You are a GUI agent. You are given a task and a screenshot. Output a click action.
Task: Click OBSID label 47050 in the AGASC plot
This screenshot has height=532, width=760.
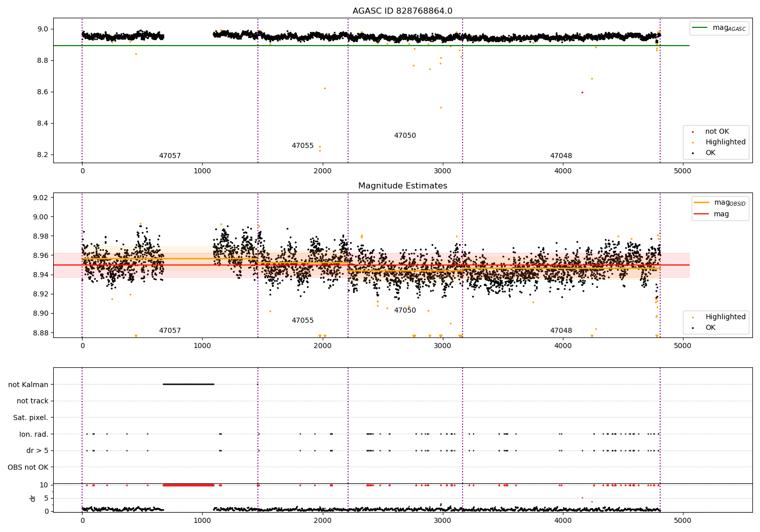405,136
